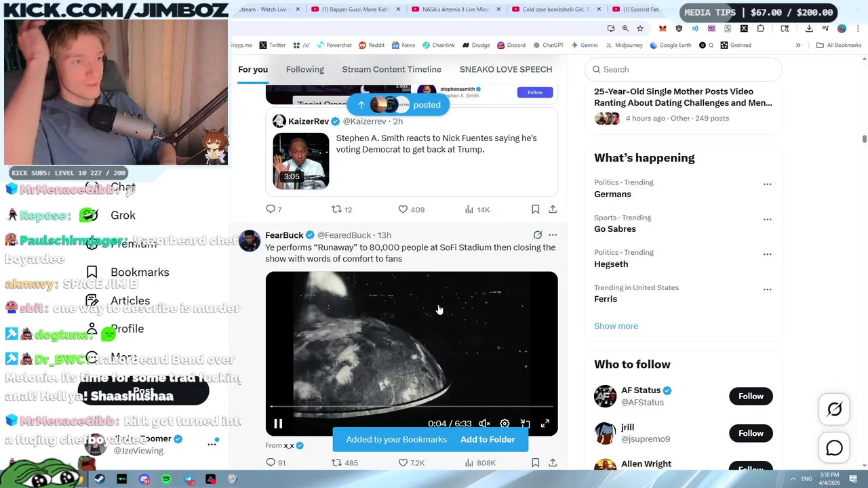Open more options for Germans trend
Image resolution: width=868 pixels, height=488 pixels.
(767, 184)
